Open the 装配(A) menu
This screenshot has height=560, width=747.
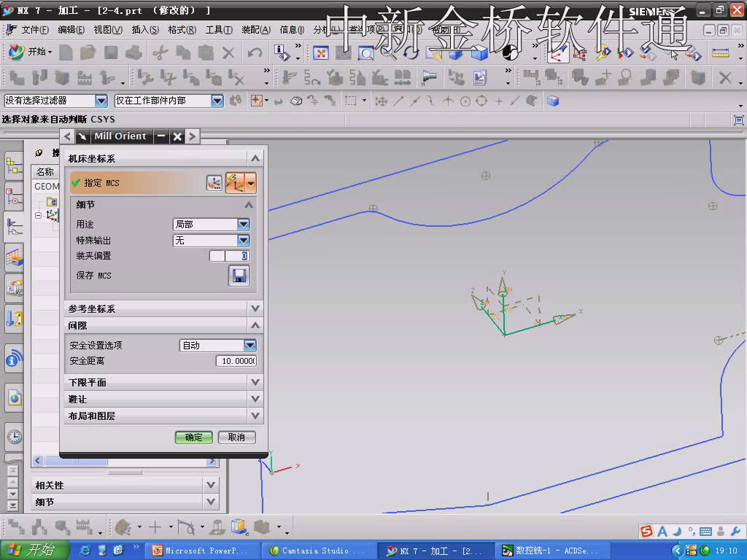256,30
